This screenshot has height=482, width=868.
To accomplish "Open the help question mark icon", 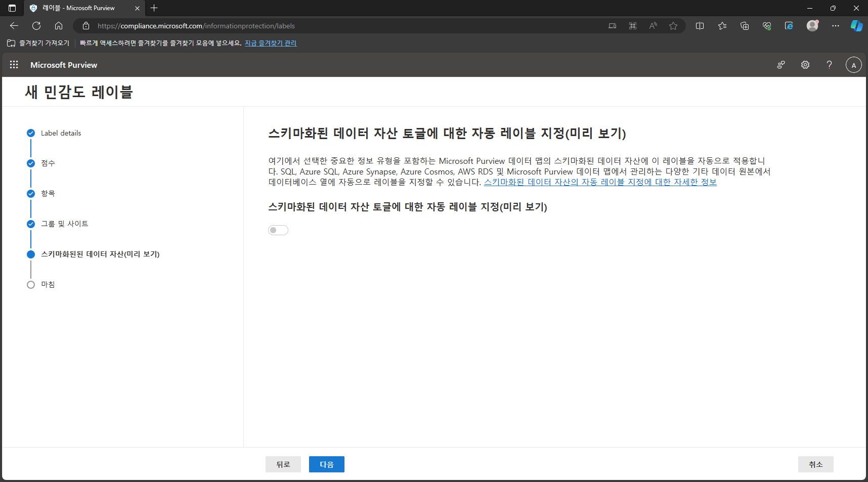I will [829, 65].
